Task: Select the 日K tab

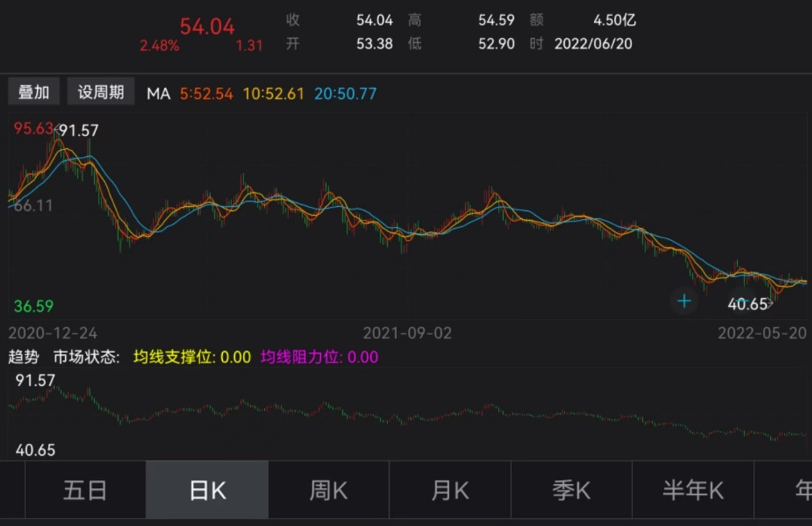Action: 207,490
